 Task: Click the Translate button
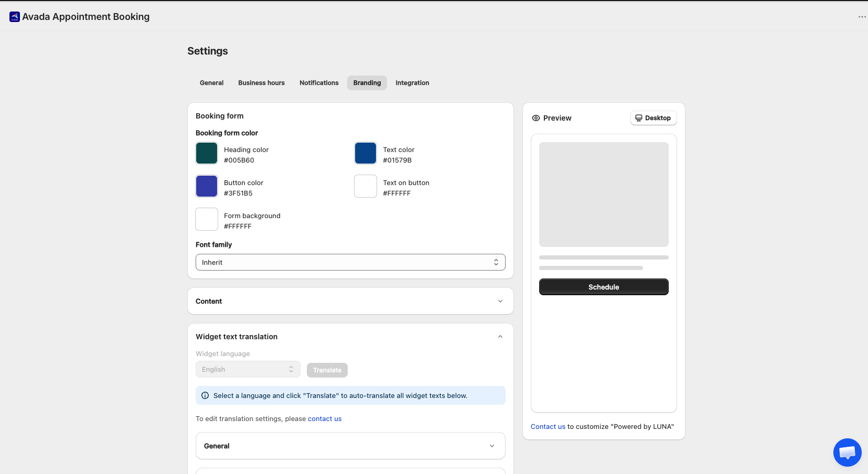point(327,370)
